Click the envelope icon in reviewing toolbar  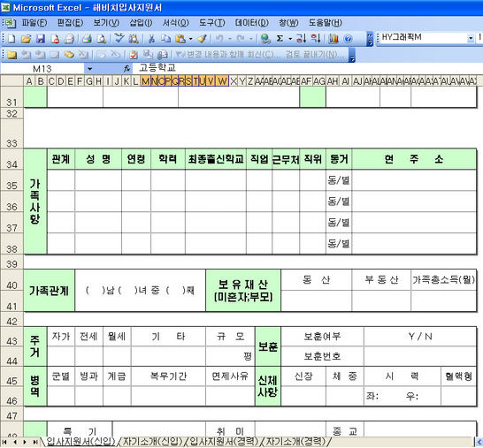pyautogui.click(x=162, y=55)
